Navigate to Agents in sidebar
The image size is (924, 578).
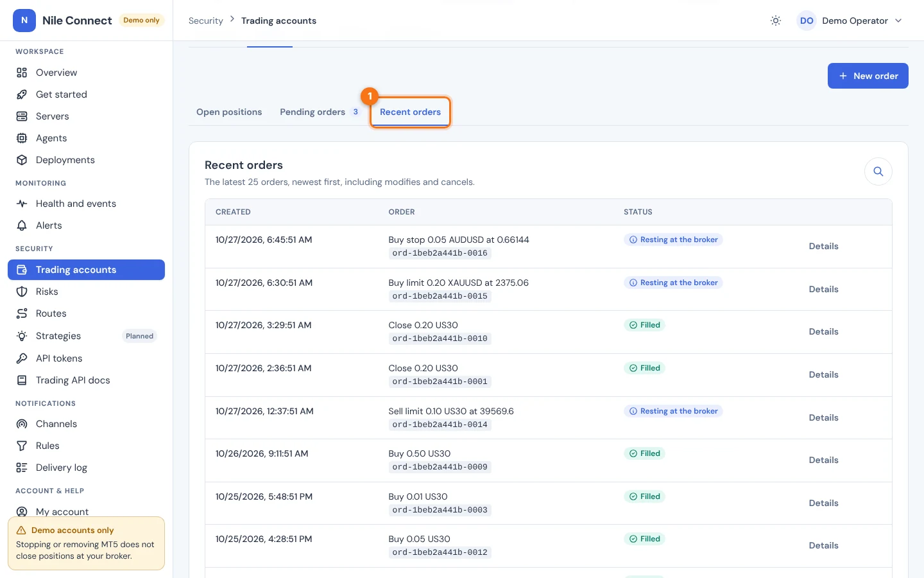(x=86, y=138)
